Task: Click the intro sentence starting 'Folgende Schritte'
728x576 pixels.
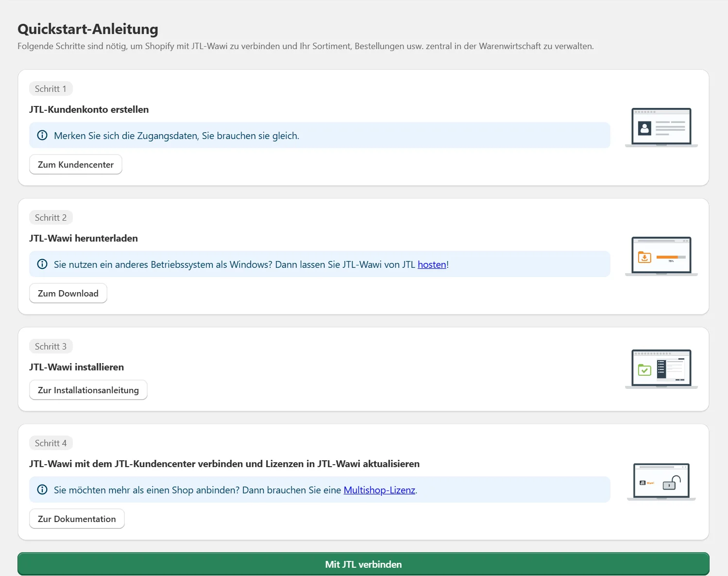Action: click(x=305, y=46)
